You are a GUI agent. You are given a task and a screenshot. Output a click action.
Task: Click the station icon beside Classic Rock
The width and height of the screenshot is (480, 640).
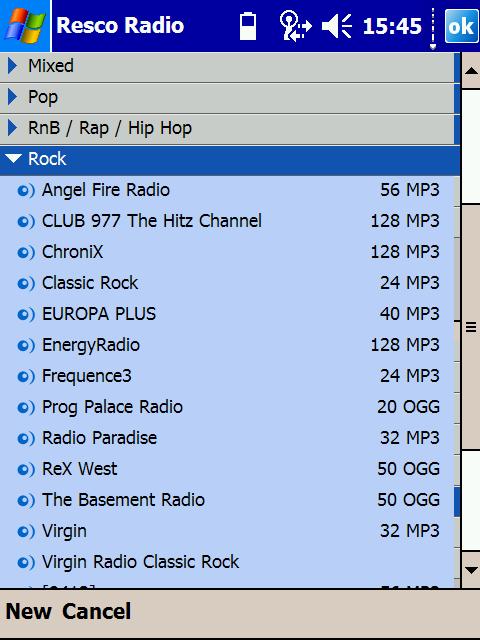pos(26,284)
